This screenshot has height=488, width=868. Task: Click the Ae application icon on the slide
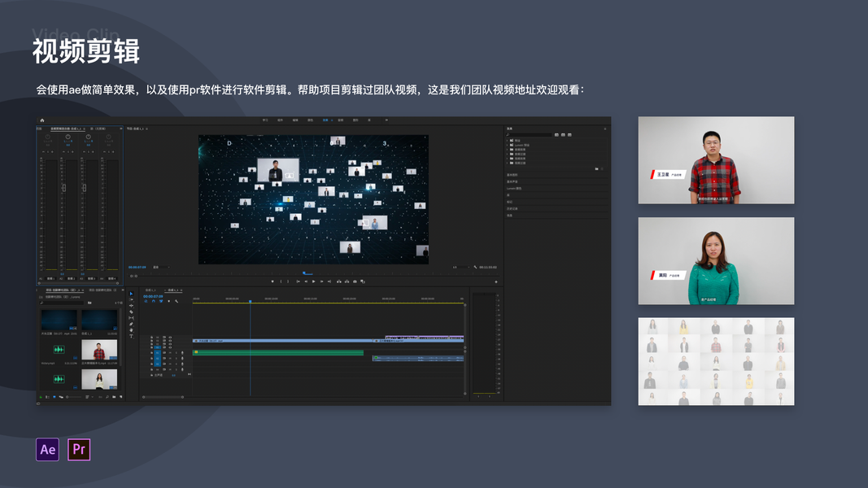48,449
